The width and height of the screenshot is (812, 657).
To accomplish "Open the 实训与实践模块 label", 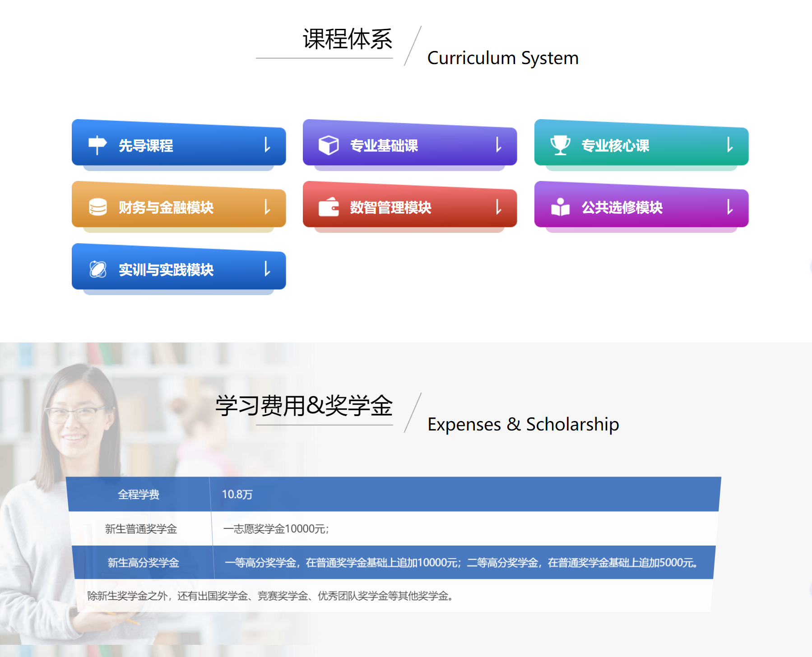I will 166,269.
